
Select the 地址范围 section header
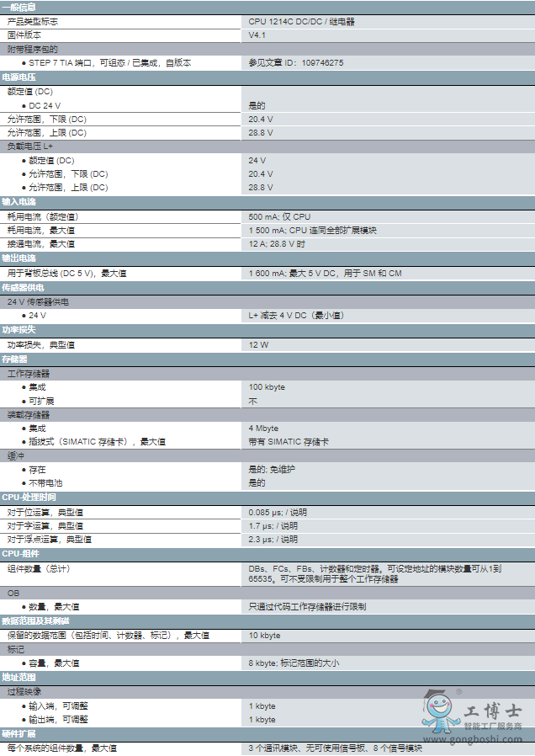tap(19, 677)
